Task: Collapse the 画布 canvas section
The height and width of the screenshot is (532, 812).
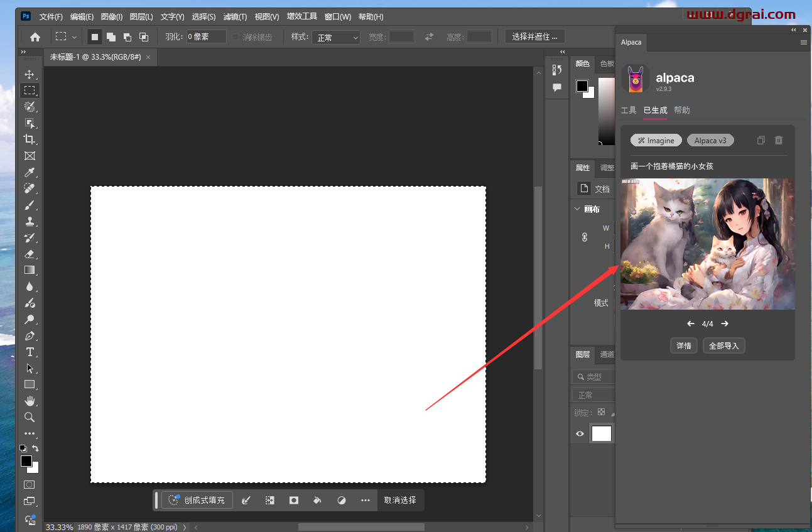Action: click(577, 209)
